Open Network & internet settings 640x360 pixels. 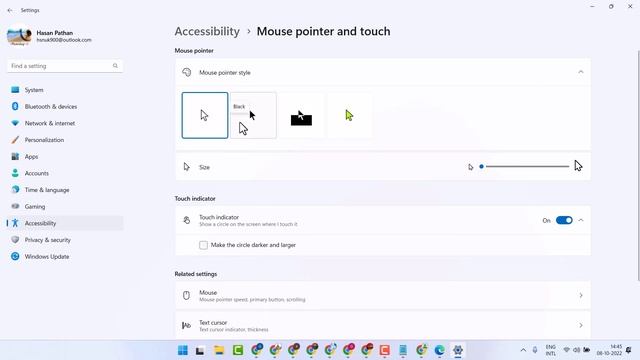point(65,123)
